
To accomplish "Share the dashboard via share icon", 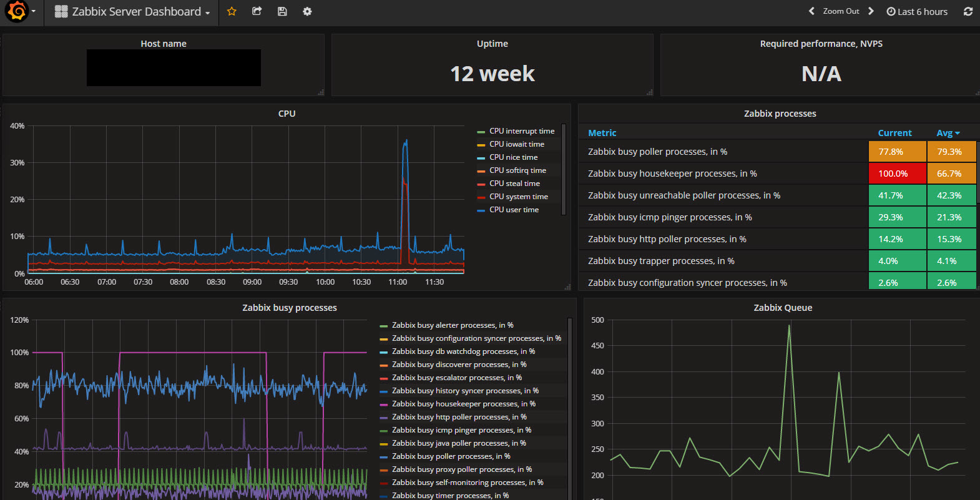I will pyautogui.click(x=257, y=11).
